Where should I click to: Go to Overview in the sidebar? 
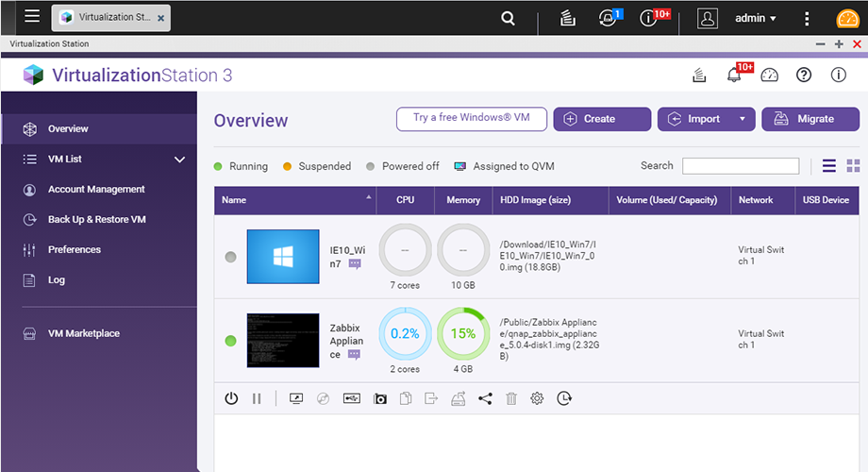pos(99,128)
